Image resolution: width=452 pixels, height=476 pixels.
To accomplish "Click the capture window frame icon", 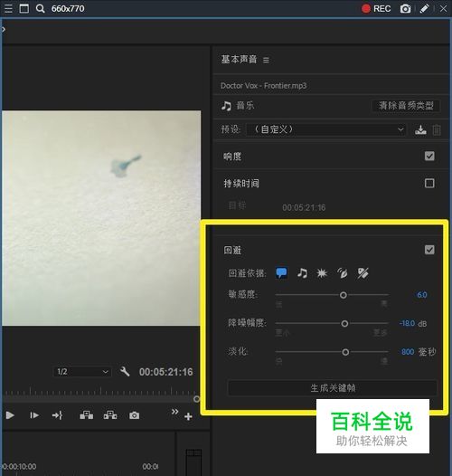I will coord(24,8).
